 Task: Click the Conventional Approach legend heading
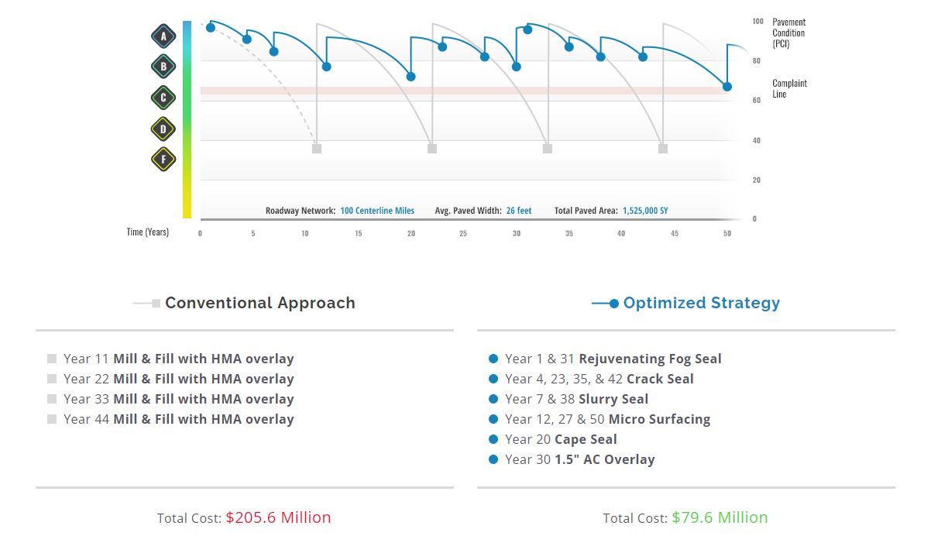coord(259,303)
